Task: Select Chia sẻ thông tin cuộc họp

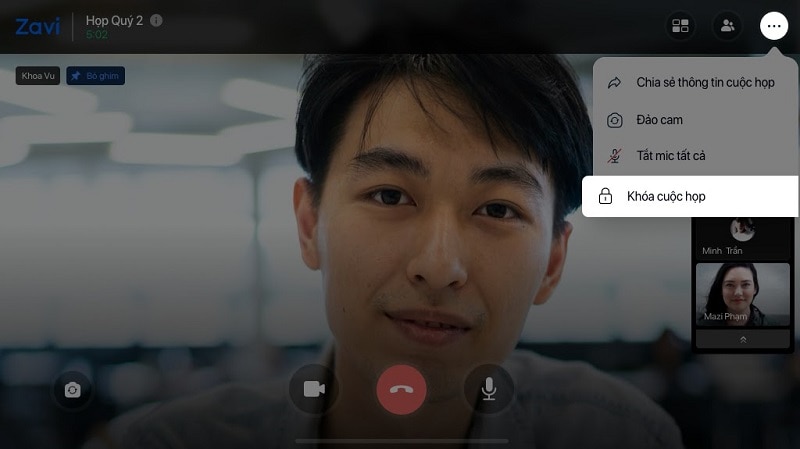Action: (704, 83)
